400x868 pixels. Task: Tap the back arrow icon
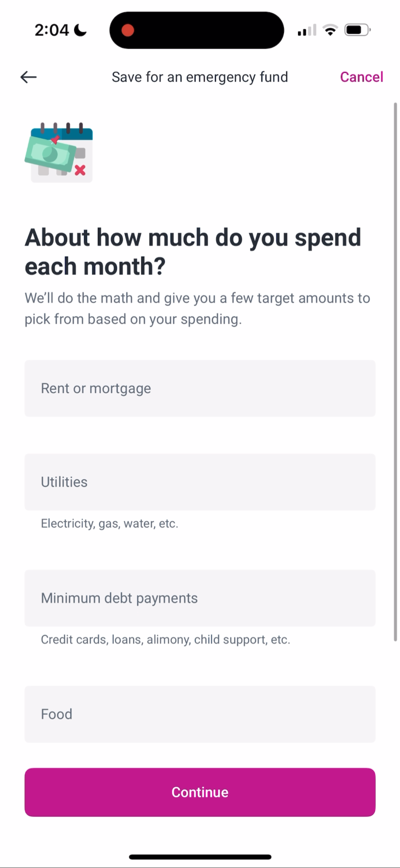(28, 77)
